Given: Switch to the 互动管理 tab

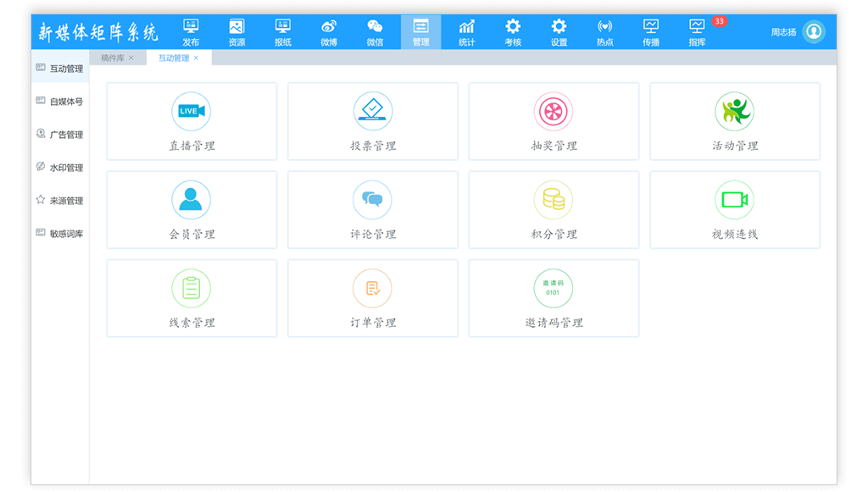Looking at the screenshot, I should coord(173,58).
